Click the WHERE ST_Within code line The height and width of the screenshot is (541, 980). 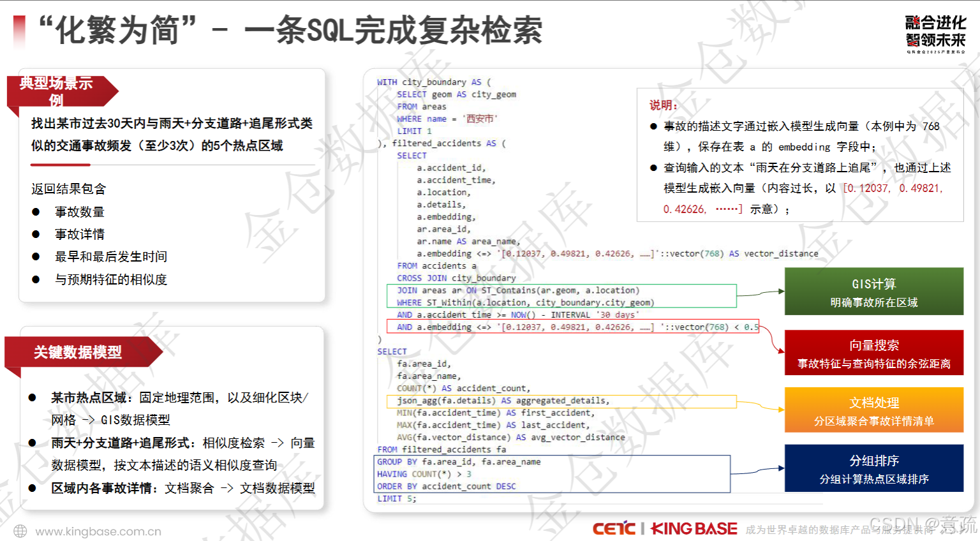point(526,302)
